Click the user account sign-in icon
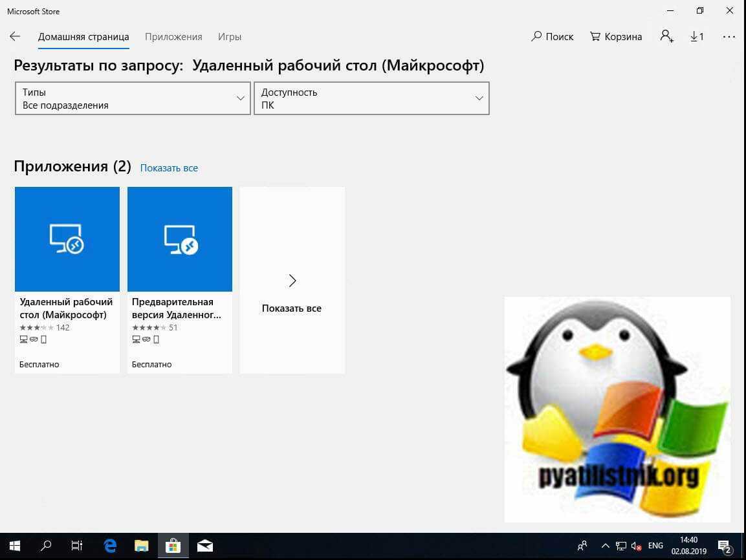The image size is (746, 560). [666, 36]
